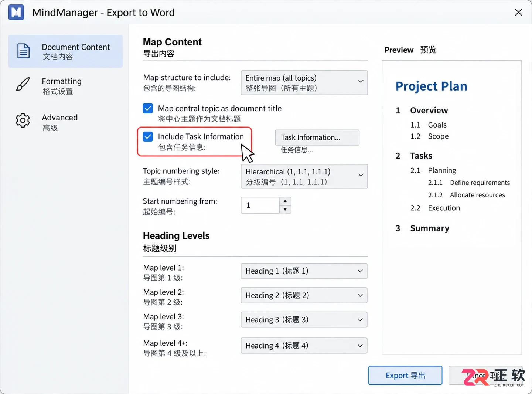The width and height of the screenshot is (532, 394).
Task: Open Map level 1 heading dropdown
Action: (304, 271)
